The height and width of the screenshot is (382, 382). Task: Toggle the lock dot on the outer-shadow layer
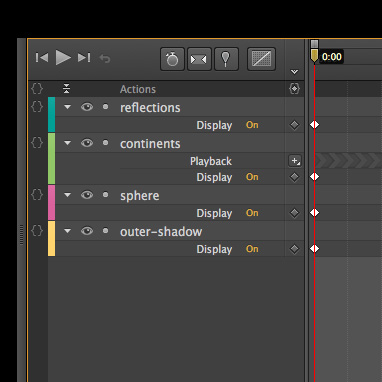click(106, 231)
